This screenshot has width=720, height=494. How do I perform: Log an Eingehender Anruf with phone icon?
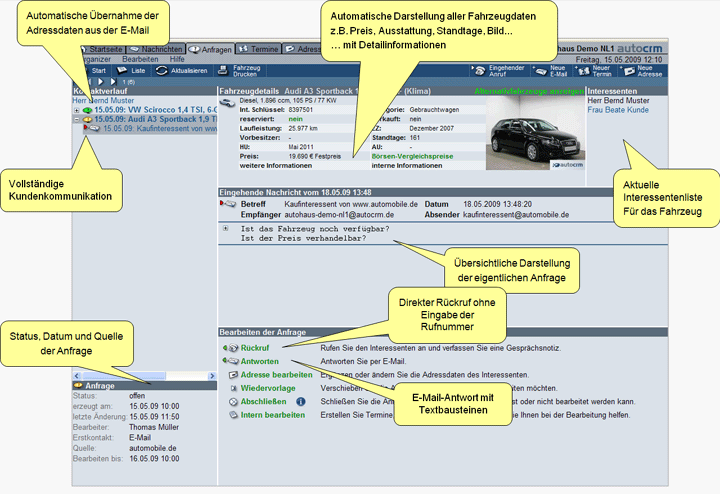click(479, 71)
